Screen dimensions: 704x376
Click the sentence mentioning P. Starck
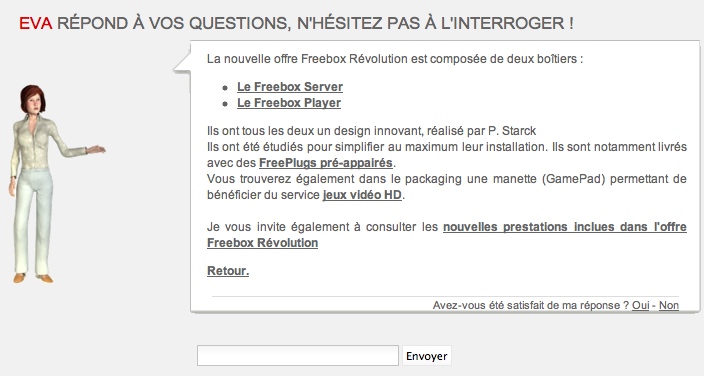(x=371, y=131)
